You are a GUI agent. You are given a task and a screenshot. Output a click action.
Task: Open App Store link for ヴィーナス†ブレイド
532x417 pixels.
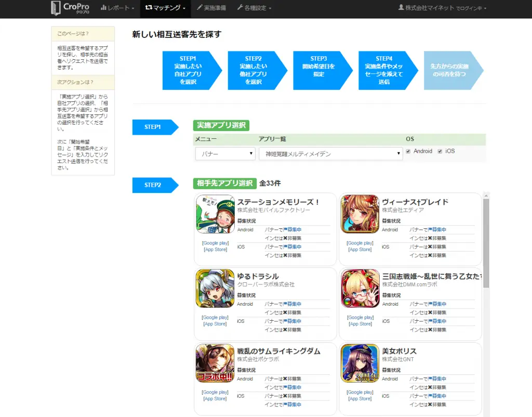click(360, 250)
